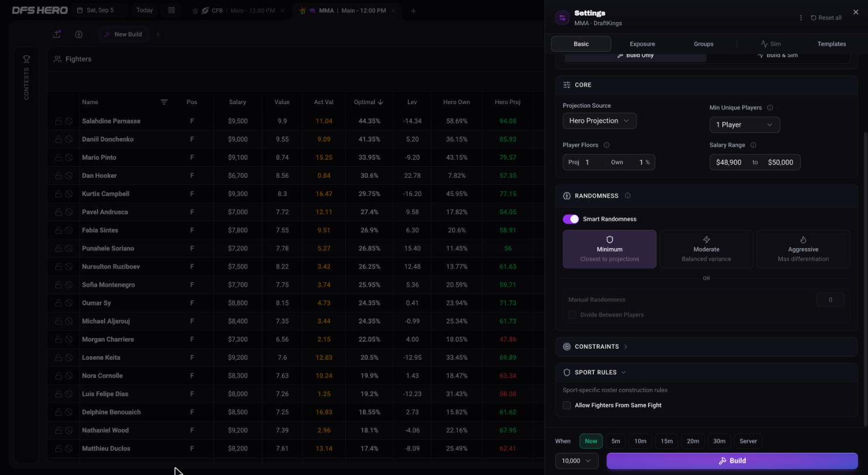Click the filter icon in Name column header
The width and height of the screenshot is (868, 475).
click(x=164, y=102)
